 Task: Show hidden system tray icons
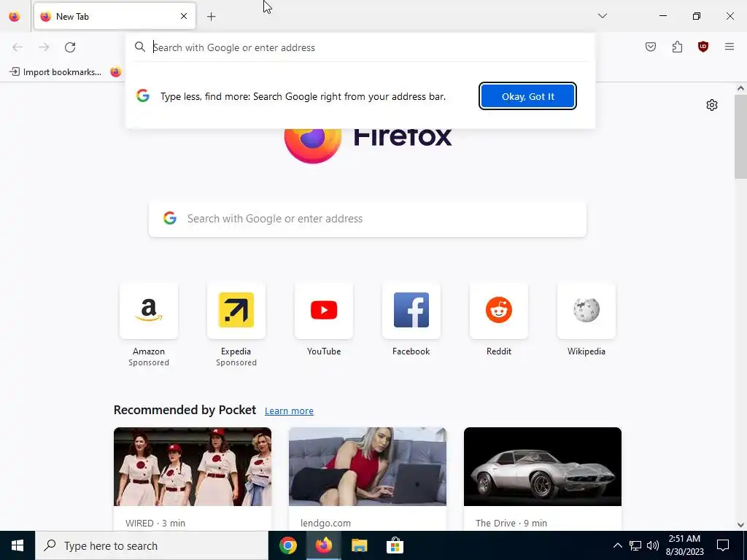617,545
